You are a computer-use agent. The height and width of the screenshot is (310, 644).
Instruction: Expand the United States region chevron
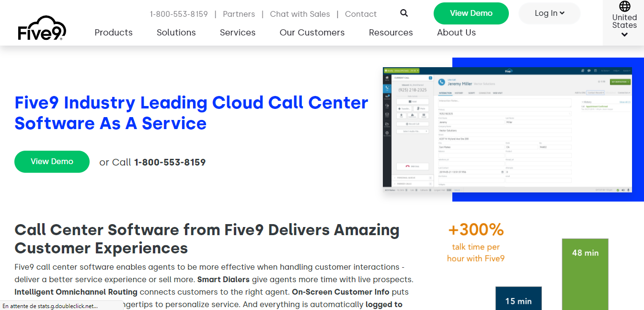point(624,35)
